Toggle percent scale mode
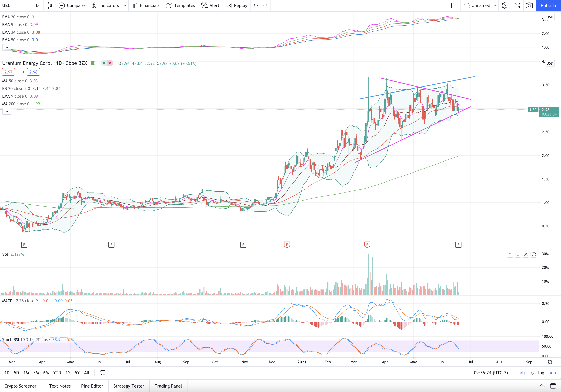 tap(531, 372)
